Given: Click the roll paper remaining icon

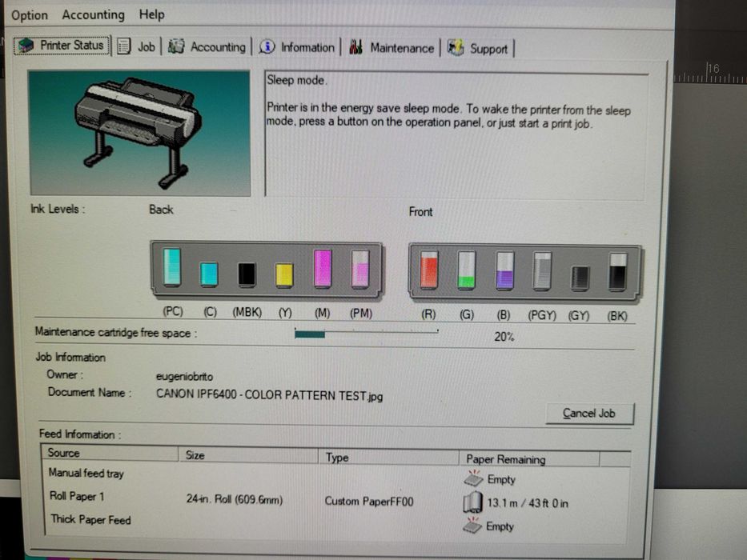Looking at the screenshot, I should click(472, 502).
